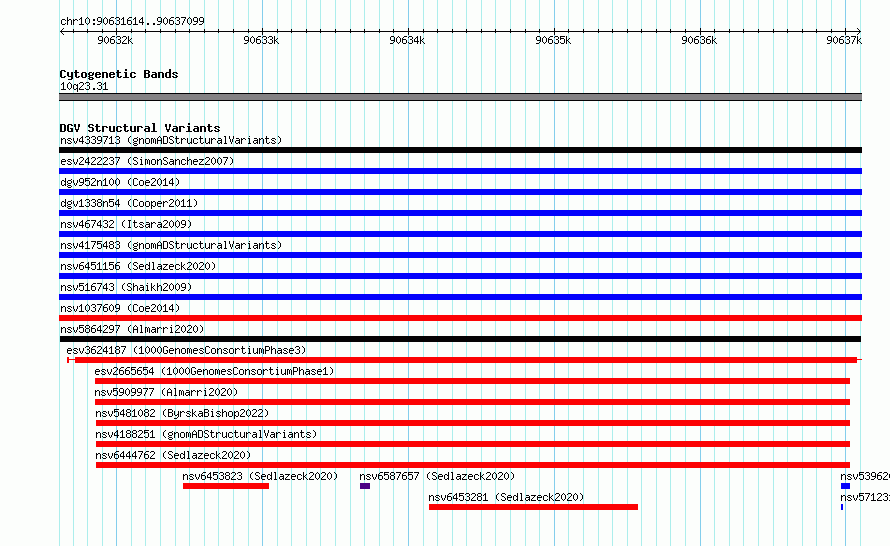Screen dimensions: 890x546
Task: Click the black nsv5864297 variant bar
Action: [460, 339]
